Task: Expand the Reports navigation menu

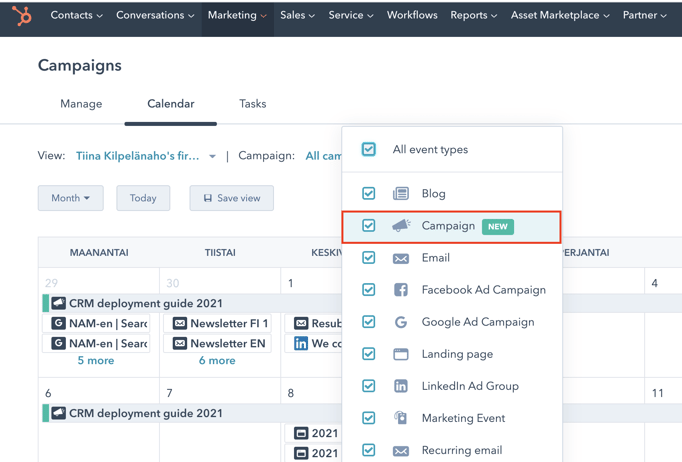Action: (473, 15)
